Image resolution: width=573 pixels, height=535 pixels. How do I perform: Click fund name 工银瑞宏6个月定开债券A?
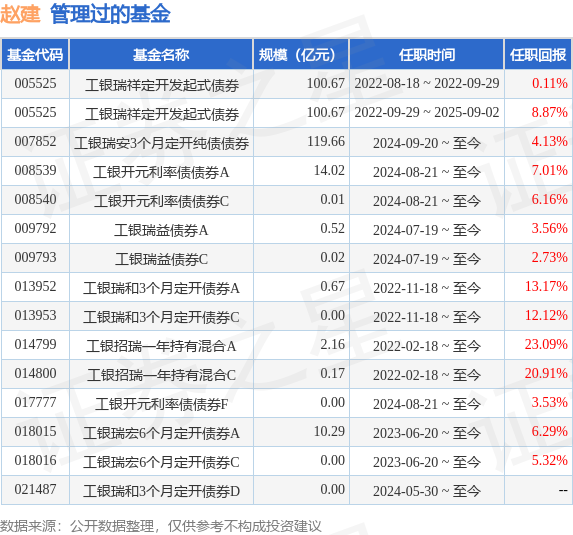[x=161, y=433]
